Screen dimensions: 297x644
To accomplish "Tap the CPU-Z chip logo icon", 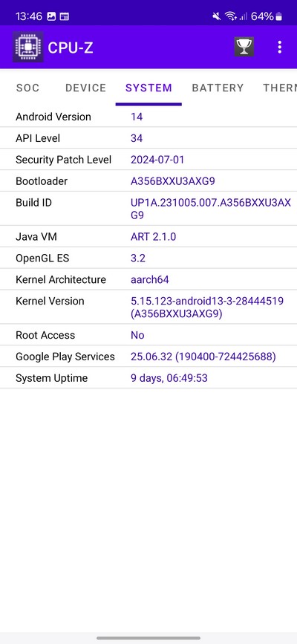I will (x=27, y=48).
